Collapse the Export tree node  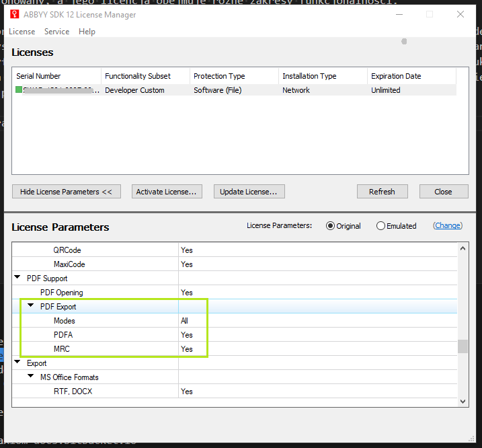(17, 362)
